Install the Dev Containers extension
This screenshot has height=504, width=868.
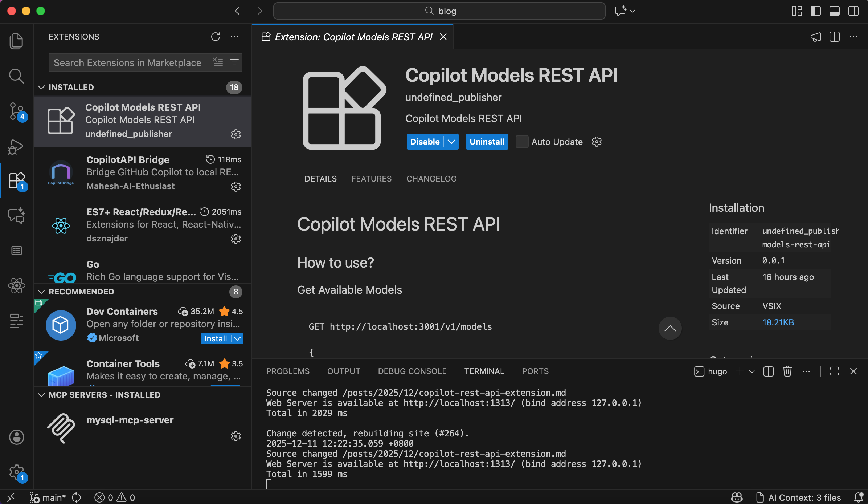[x=216, y=338]
